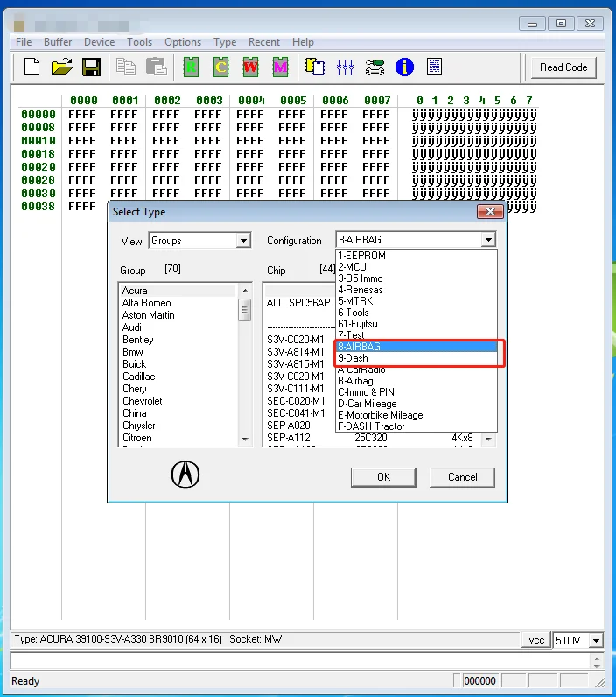Select Alfa Romeo in Group list
This screenshot has width=616, height=697.
pyautogui.click(x=178, y=303)
